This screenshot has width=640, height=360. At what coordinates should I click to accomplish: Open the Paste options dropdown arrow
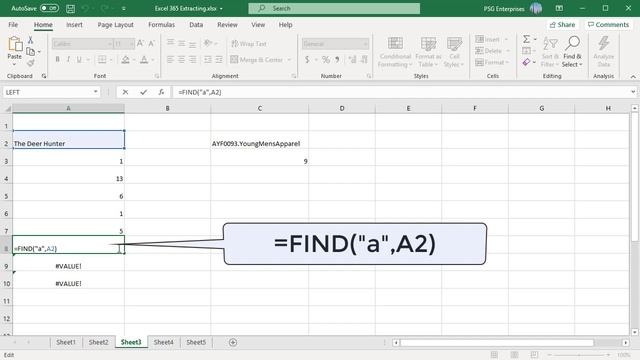pyautogui.click(x=14, y=64)
